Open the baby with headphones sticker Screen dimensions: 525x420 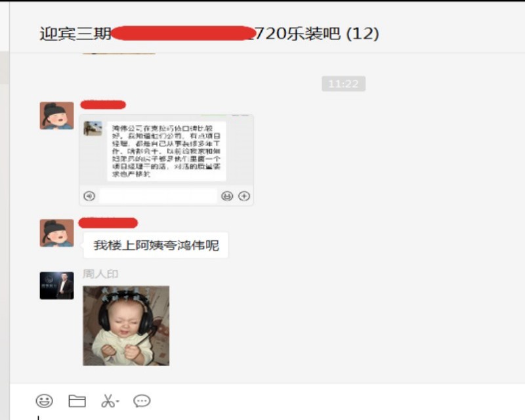tap(126, 325)
